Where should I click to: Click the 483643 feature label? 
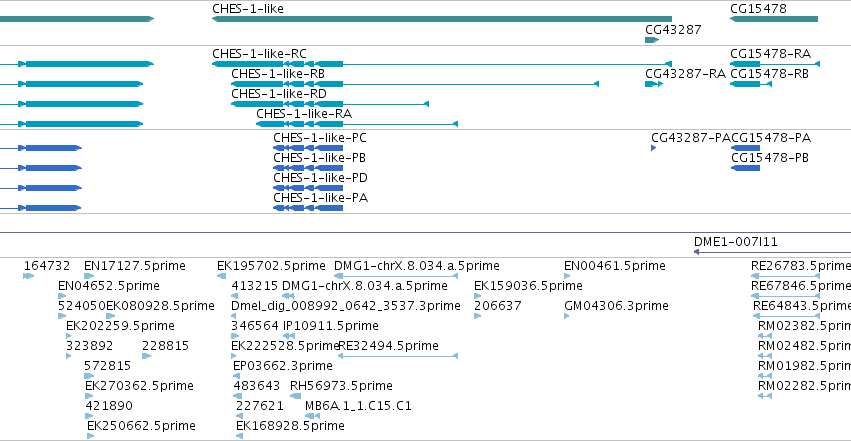(257, 386)
